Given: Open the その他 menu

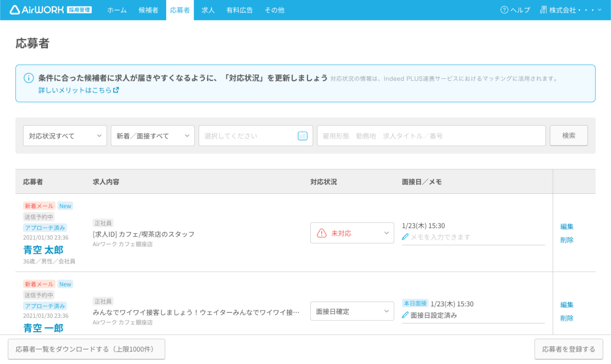Looking at the screenshot, I should pyautogui.click(x=274, y=10).
